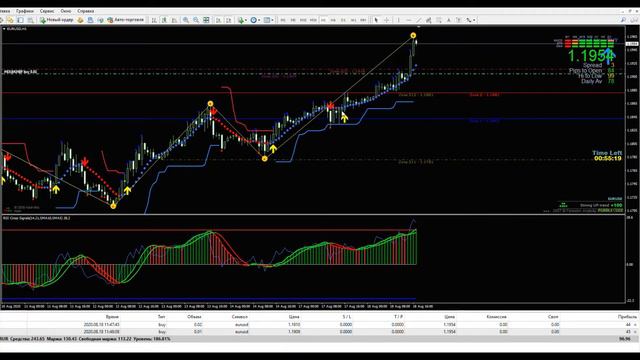This screenshot has height=360, width=640.
Task: Close the second buy order at 1.1909
Action: tap(636, 332)
